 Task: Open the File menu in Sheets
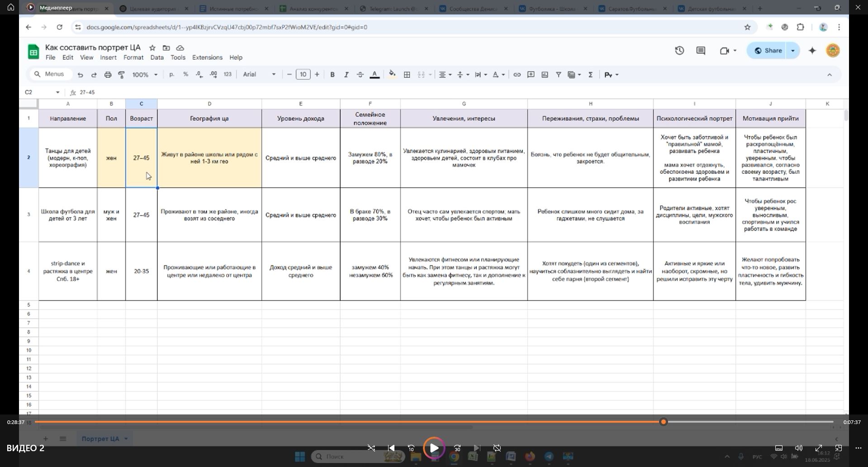50,57
